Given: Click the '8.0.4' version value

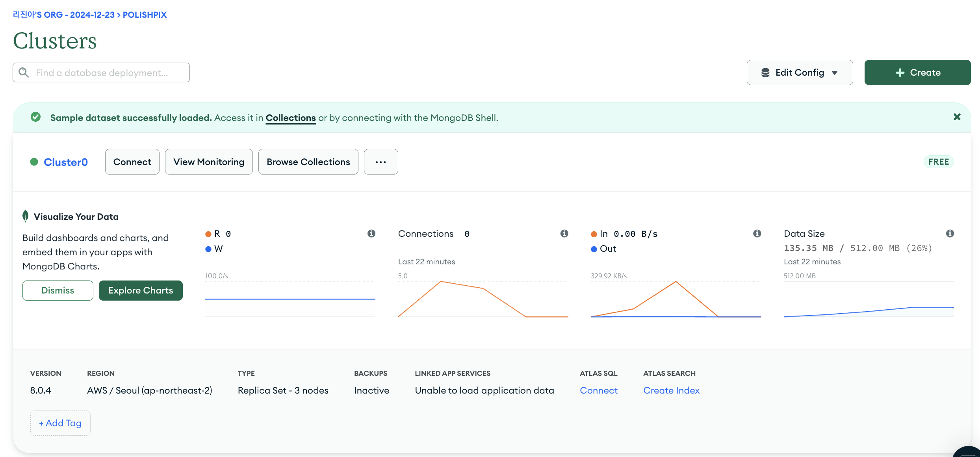Looking at the screenshot, I should click(x=41, y=390).
